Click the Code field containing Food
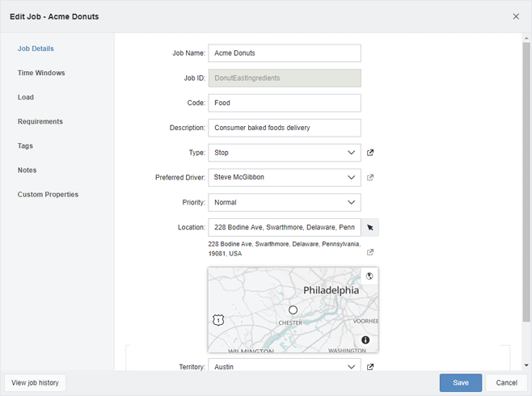532x396 pixels. (x=285, y=103)
